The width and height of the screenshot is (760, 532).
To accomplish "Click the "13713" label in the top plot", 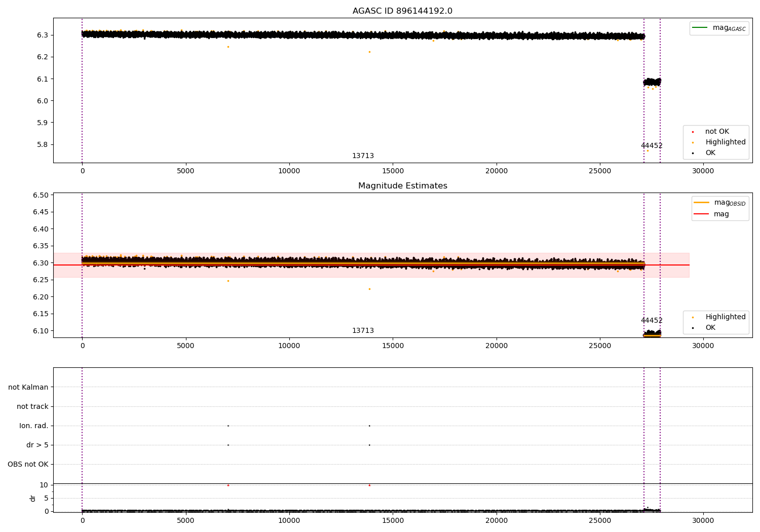I will click(363, 156).
